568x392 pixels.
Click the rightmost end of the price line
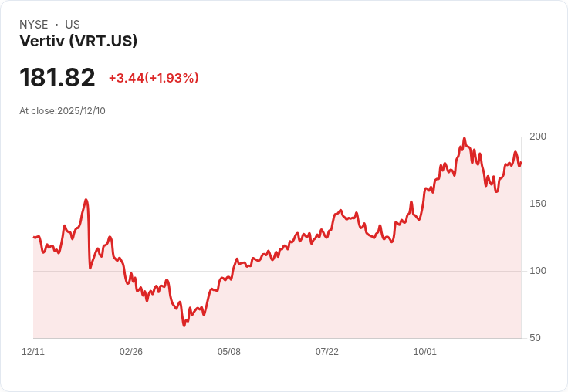(x=521, y=163)
